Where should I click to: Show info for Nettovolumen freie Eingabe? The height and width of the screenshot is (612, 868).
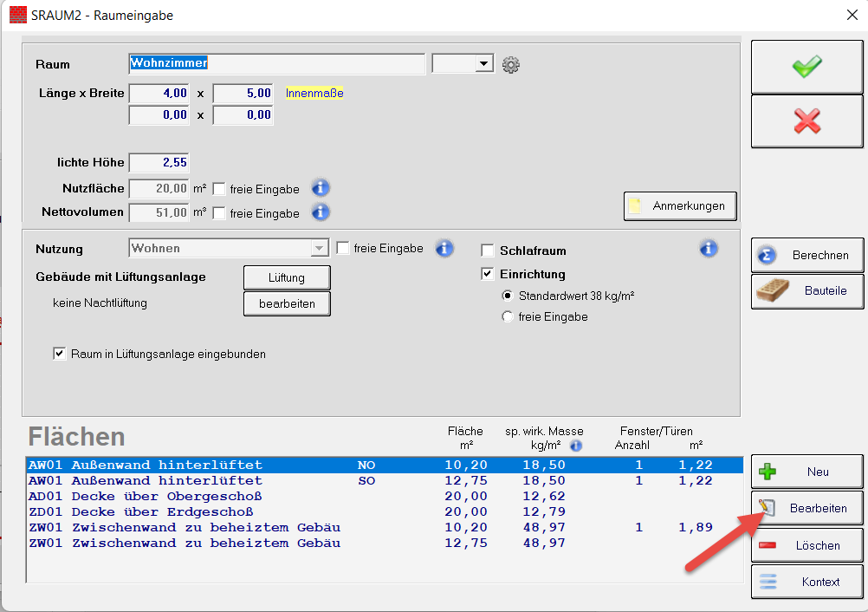[321, 212]
